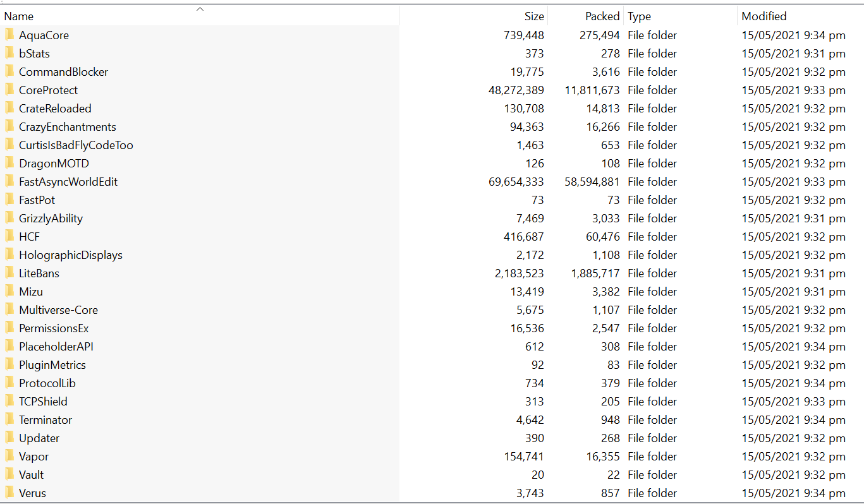Click the CurtisIsBadFlyCodeToo folder name
This screenshot has width=864, height=504.
click(76, 145)
